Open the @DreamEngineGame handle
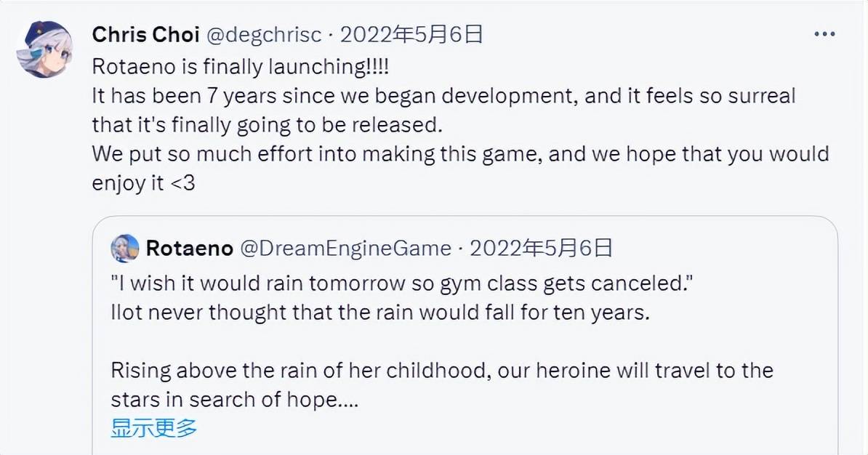This screenshot has width=868, height=455. point(345,249)
